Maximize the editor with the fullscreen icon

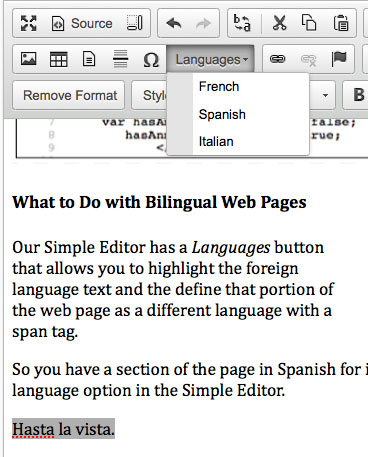click(x=28, y=23)
